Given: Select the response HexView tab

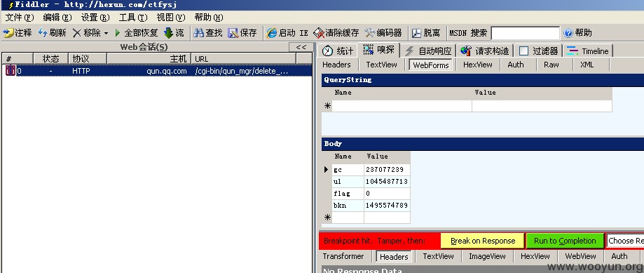Looking at the screenshot, I should tap(535, 256).
